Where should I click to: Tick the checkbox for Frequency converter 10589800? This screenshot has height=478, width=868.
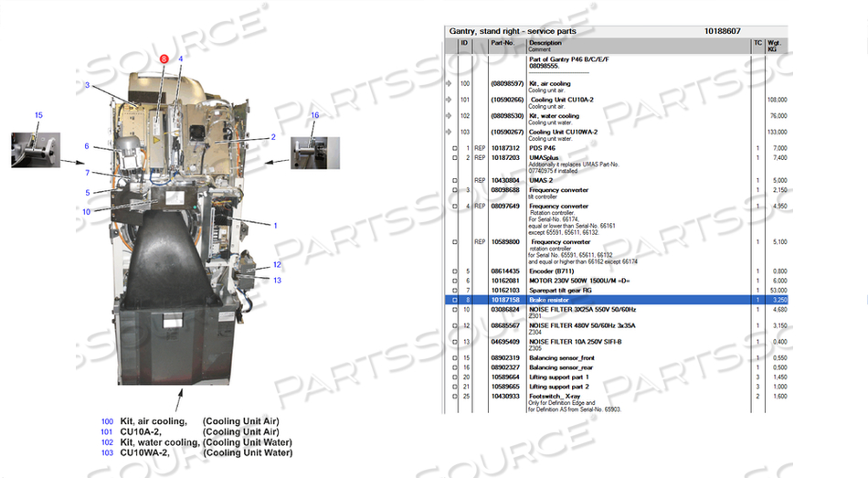coord(455,242)
